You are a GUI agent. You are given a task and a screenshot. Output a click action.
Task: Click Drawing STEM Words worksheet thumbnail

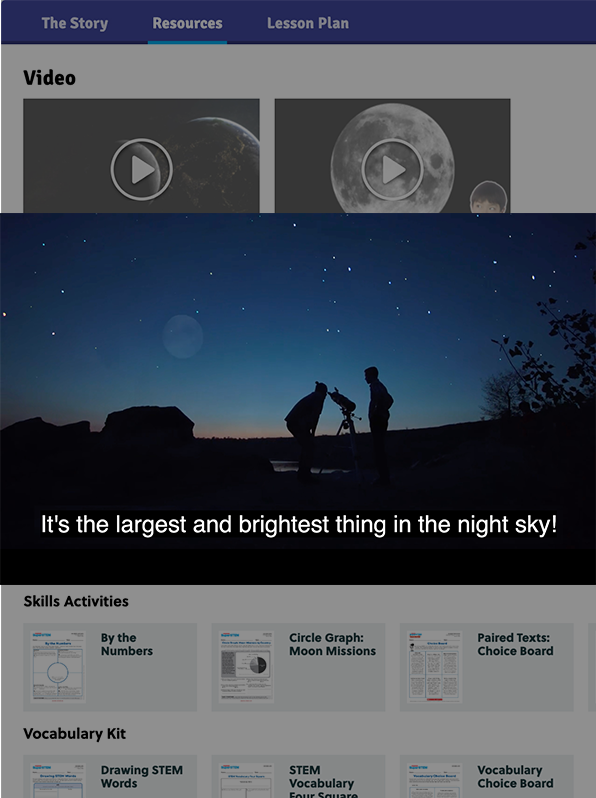pyautogui.click(x=58, y=781)
